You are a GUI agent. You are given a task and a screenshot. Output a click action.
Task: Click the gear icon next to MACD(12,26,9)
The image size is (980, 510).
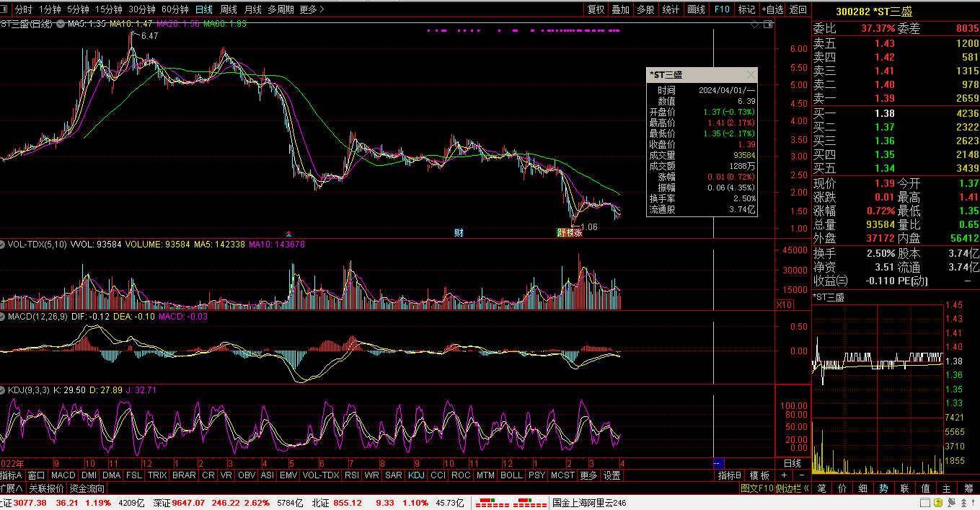coord(4,317)
